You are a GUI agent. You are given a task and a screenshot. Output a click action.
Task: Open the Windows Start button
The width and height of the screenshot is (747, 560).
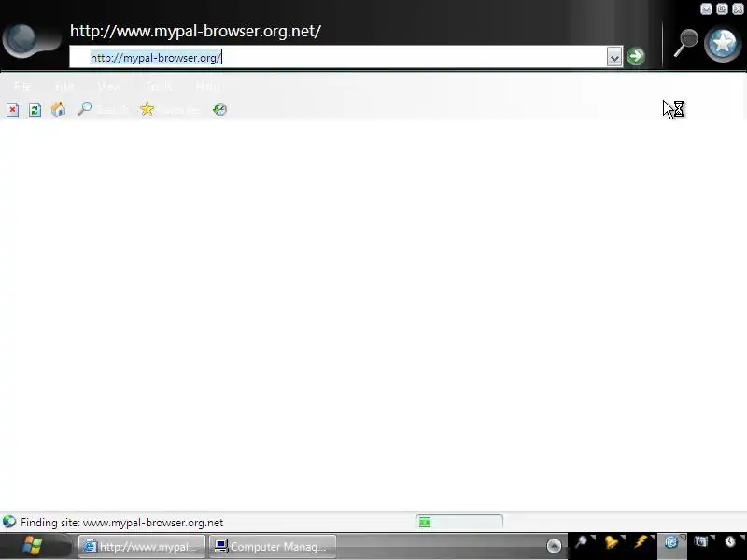[33, 546]
